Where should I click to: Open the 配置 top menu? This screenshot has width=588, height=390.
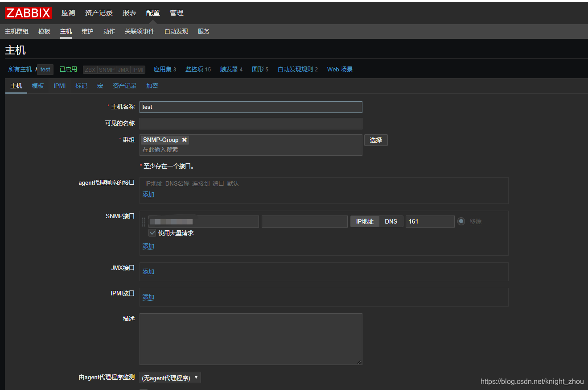(x=153, y=13)
